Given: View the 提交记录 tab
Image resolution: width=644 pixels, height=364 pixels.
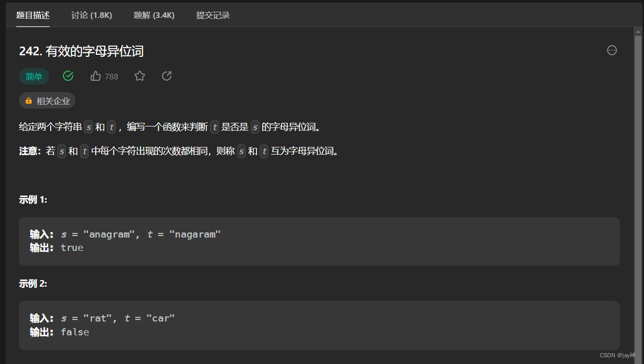Looking at the screenshot, I should (x=213, y=15).
